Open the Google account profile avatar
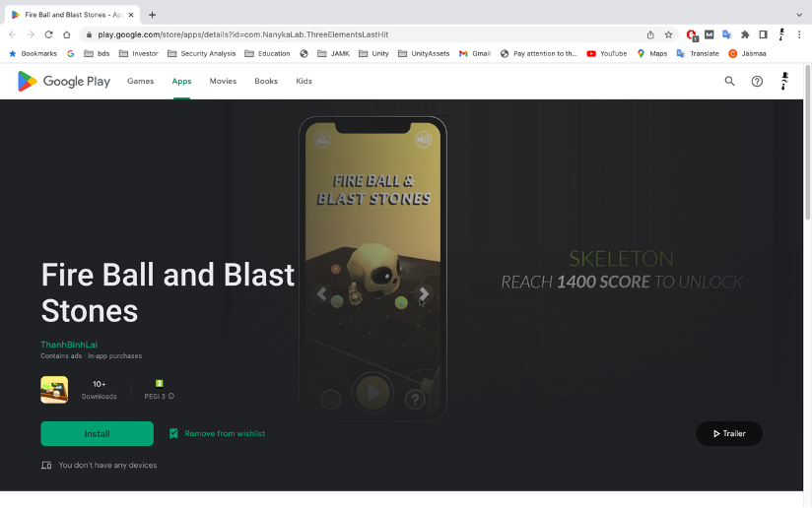The height and width of the screenshot is (508, 812). (x=784, y=82)
